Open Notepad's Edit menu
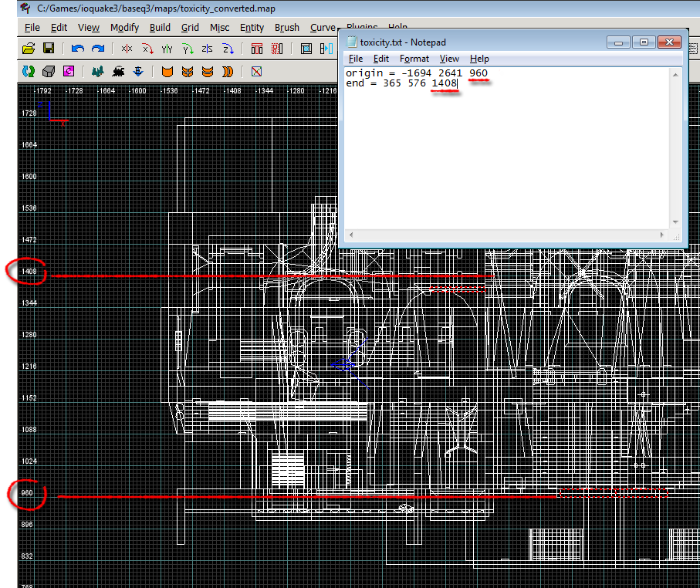This screenshot has width=700, height=588. coord(380,59)
